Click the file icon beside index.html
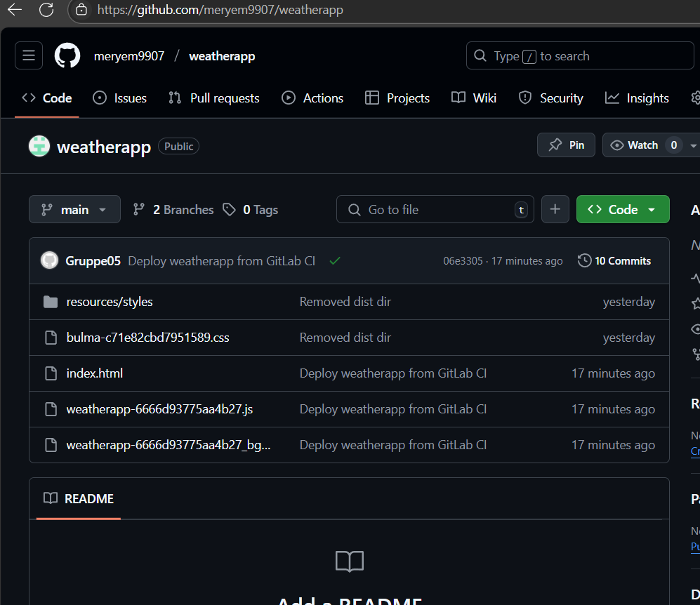 (x=51, y=373)
